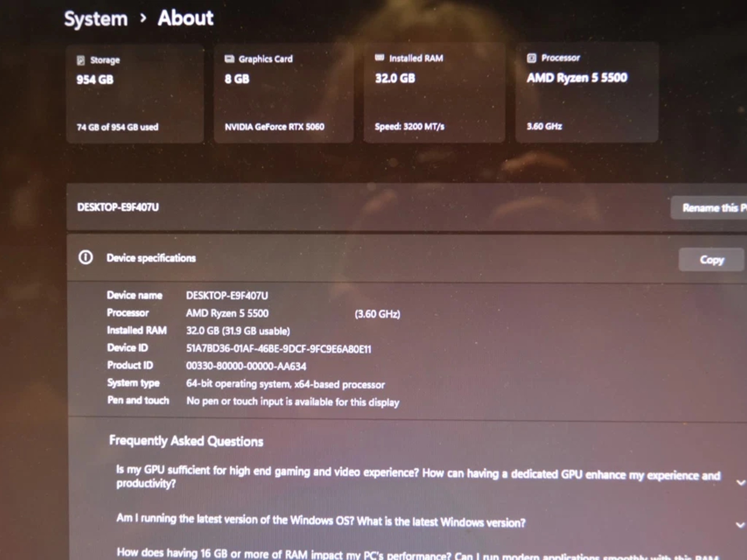Screen dimensions: 747x560
Task: Select the No pen or touch input text
Action: (293, 401)
